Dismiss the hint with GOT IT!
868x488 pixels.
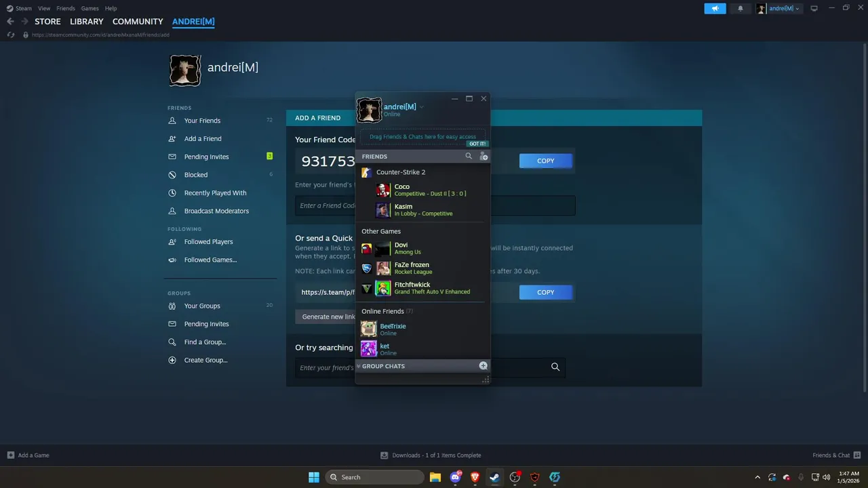point(477,144)
